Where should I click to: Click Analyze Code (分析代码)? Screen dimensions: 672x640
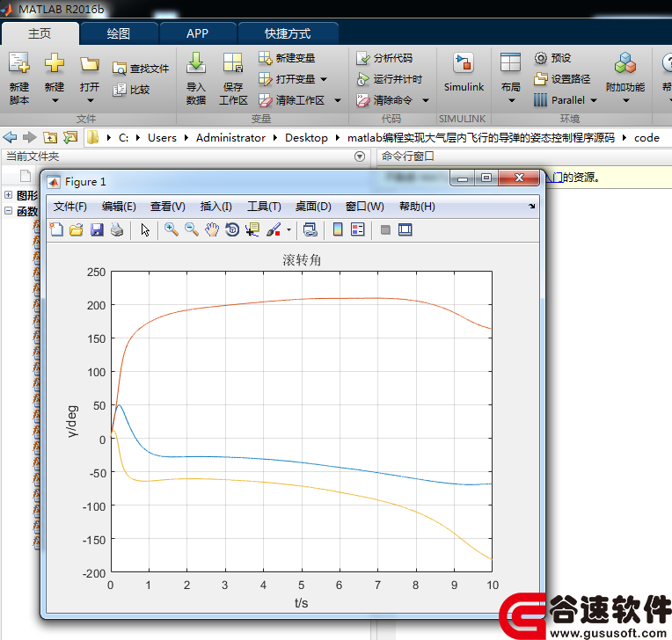[384, 58]
